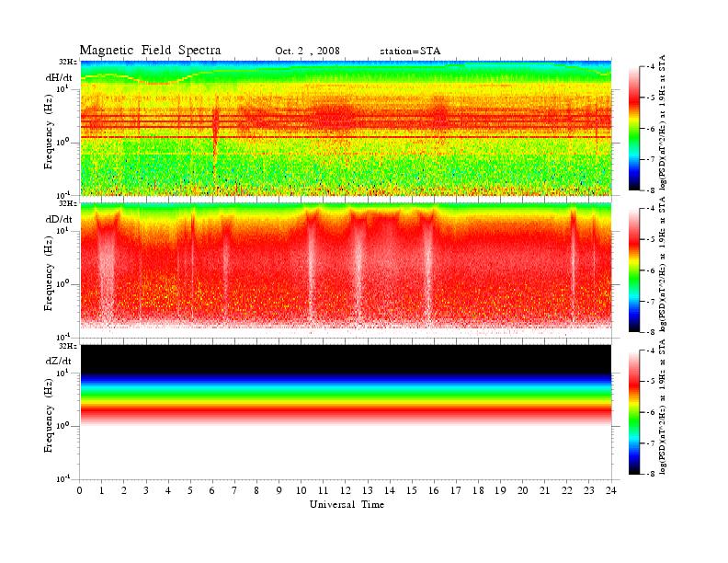The image size is (728, 563).
Task: Click hour tick label "12" on the time axis
Action: point(346,491)
